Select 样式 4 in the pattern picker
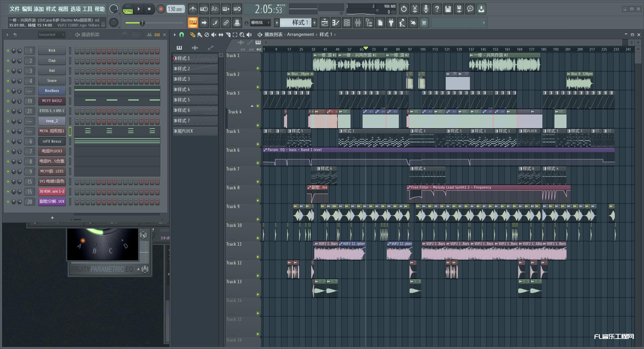 tap(195, 90)
